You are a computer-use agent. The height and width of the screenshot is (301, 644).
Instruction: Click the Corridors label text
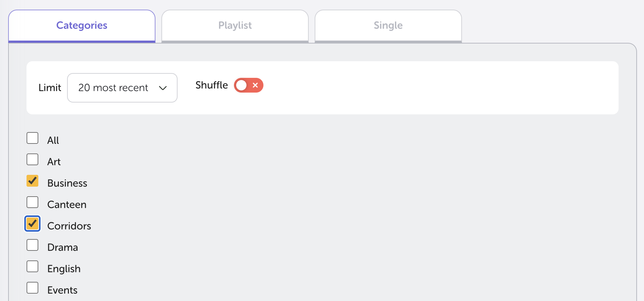(x=69, y=226)
